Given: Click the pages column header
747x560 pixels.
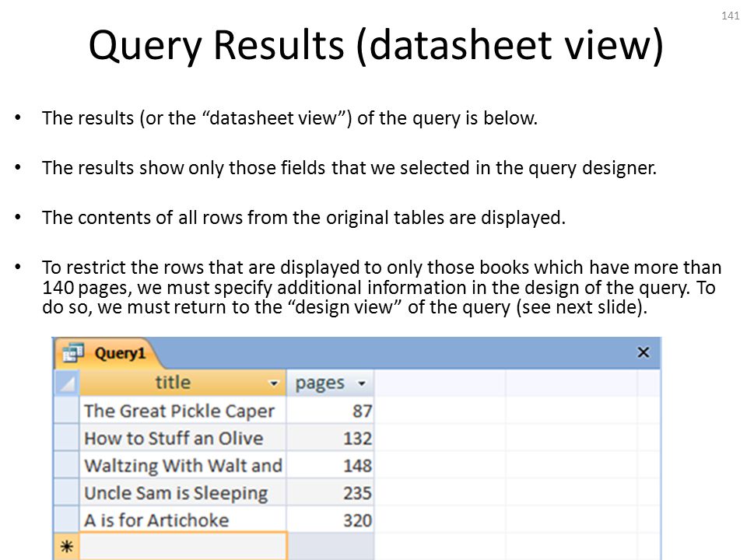Looking at the screenshot, I should [x=330, y=383].
